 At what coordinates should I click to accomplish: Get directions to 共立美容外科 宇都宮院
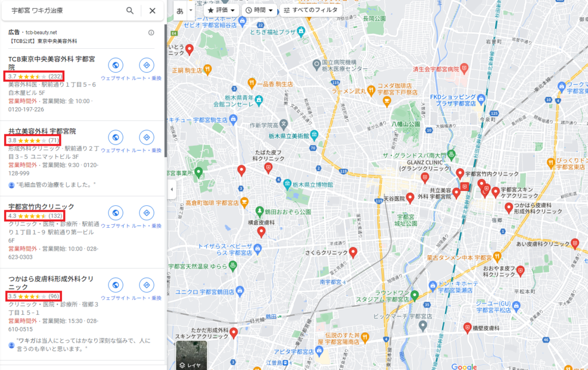point(146,138)
